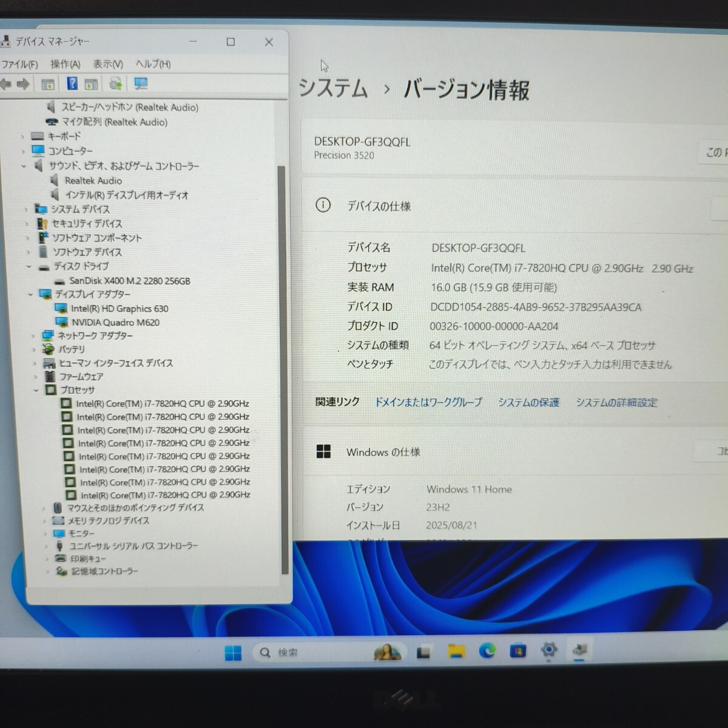Select the Realtek Audio entry
The height and width of the screenshot is (728, 728).
click(x=93, y=181)
